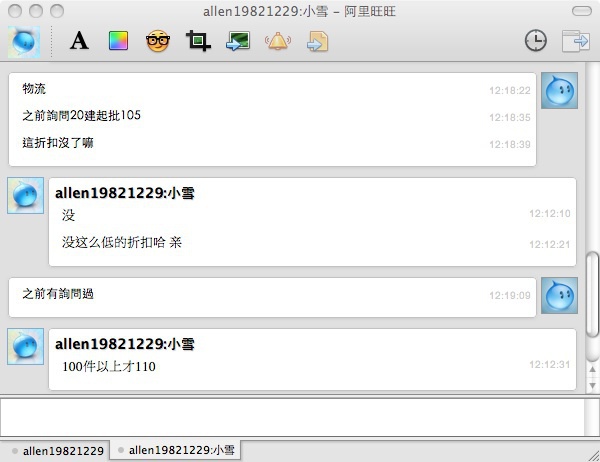Click the message 之前詢問20建起批105
Viewport: 600px width, 462px height.
pyautogui.click(x=82, y=115)
